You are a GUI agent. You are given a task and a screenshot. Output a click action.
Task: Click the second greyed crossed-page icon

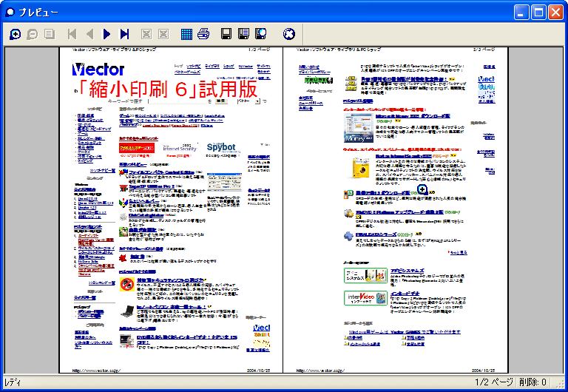(163, 35)
